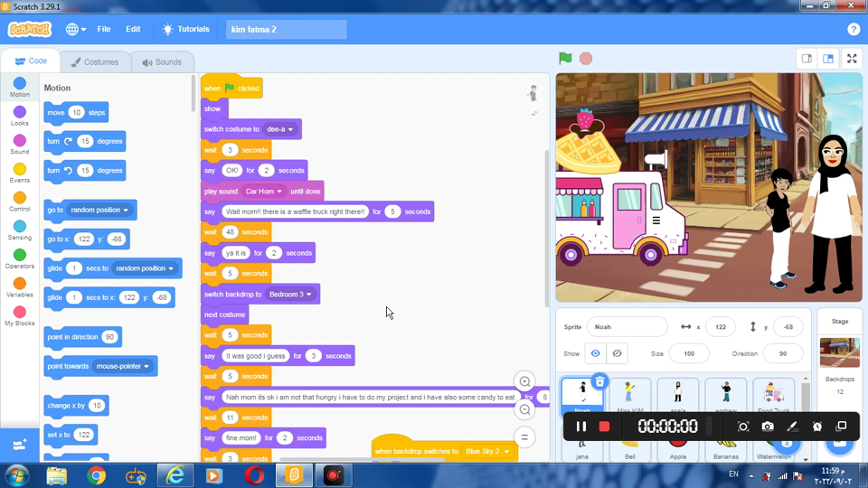Image resolution: width=868 pixels, height=488 pixels.
Task: Switch to the Sounds tab
Action: (162, 62)
